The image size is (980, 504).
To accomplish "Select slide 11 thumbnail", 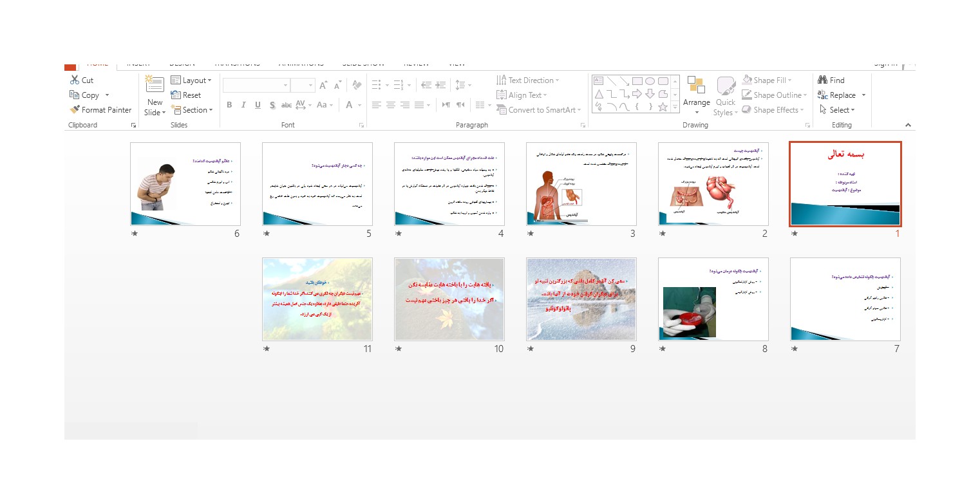I will (x=317, y=299).
